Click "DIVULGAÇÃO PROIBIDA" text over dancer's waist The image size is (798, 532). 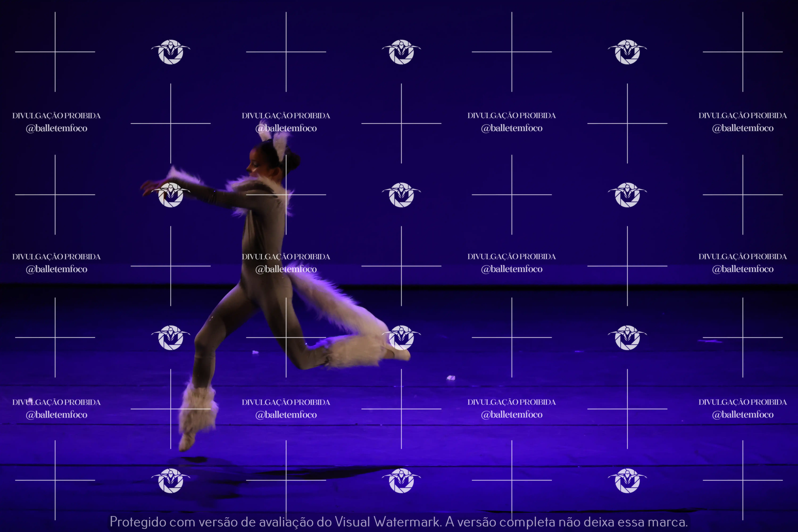coord(286,257)
